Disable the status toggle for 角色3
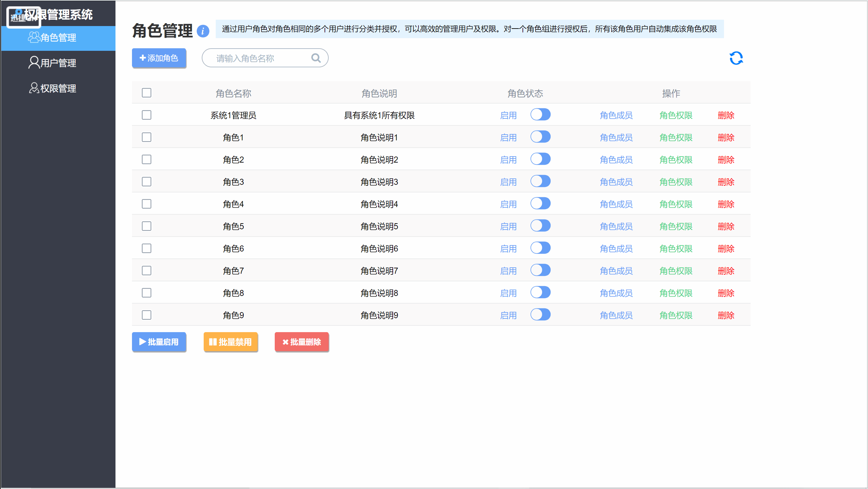 [541, 181]
